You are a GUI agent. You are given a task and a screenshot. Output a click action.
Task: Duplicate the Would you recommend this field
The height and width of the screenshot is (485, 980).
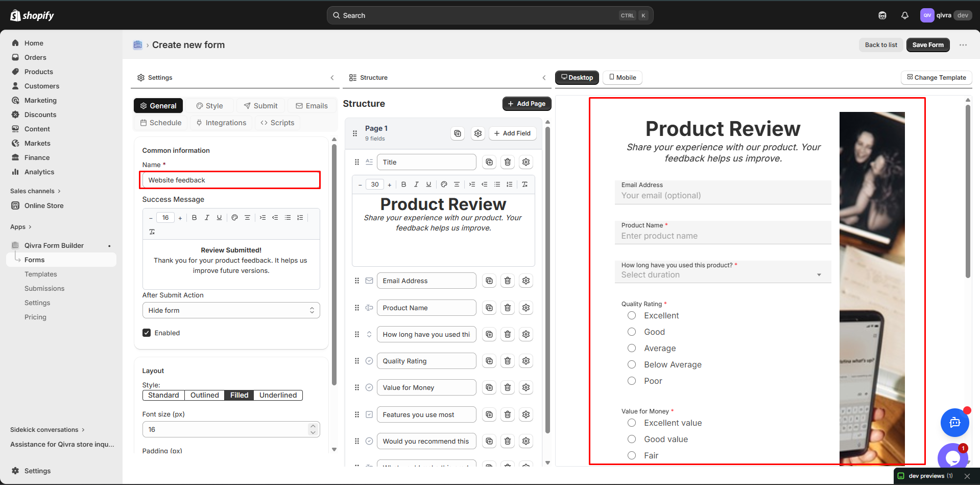pyautogui.click(x=489, y=441)
